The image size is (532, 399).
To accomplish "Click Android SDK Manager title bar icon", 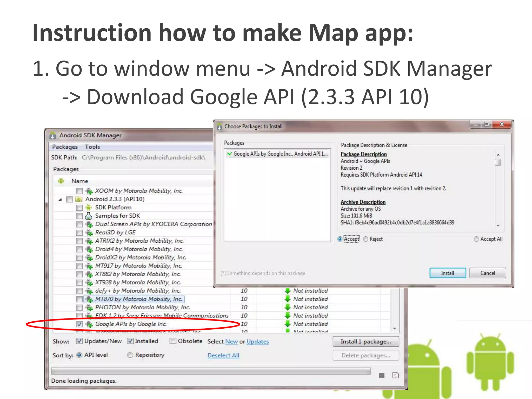I will pos(53,135).
